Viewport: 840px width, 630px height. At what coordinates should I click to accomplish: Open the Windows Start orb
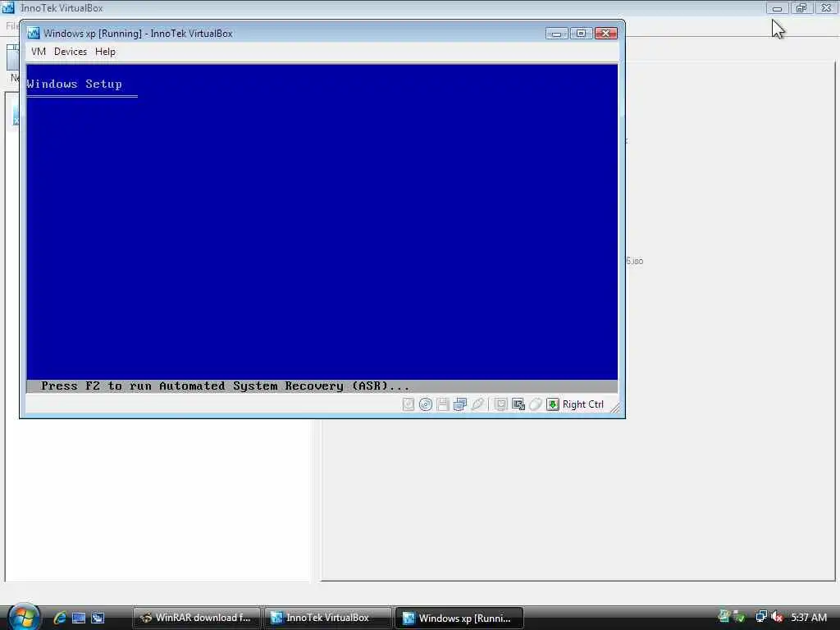click(22, 617)
